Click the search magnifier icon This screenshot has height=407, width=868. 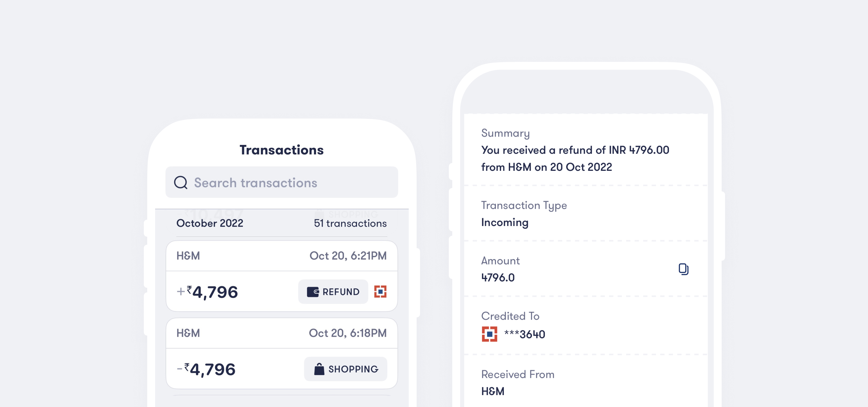point(181,183)
